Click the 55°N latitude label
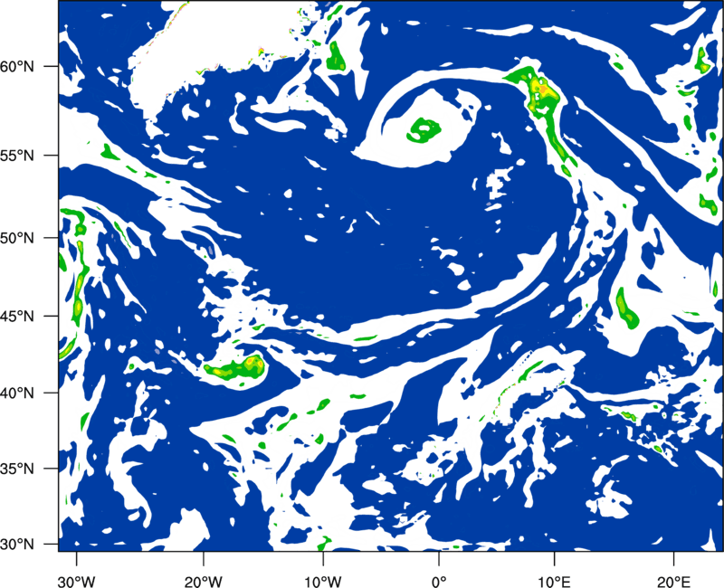 [x=17, y=155]
